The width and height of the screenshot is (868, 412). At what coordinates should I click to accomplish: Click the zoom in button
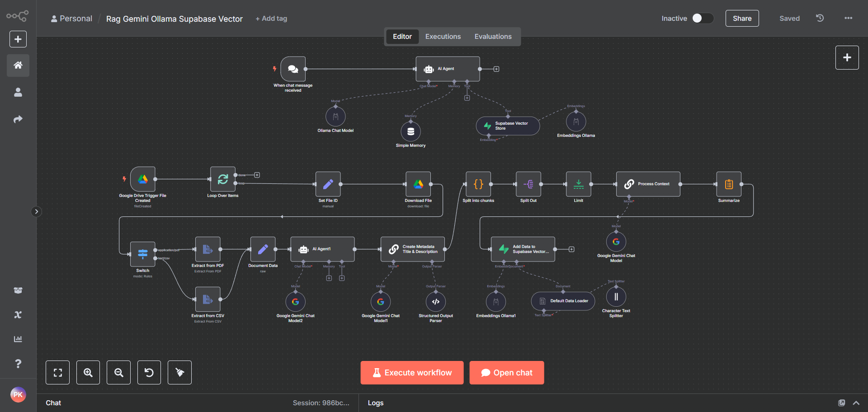88,373
